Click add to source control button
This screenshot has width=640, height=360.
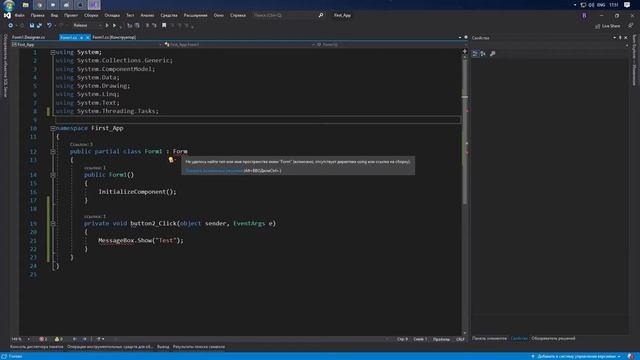point(576,356)
